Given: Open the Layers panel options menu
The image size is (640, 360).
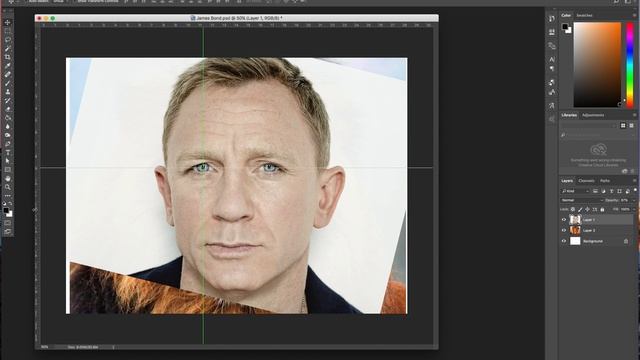Looking at the screenshot, I should (634, 180).
